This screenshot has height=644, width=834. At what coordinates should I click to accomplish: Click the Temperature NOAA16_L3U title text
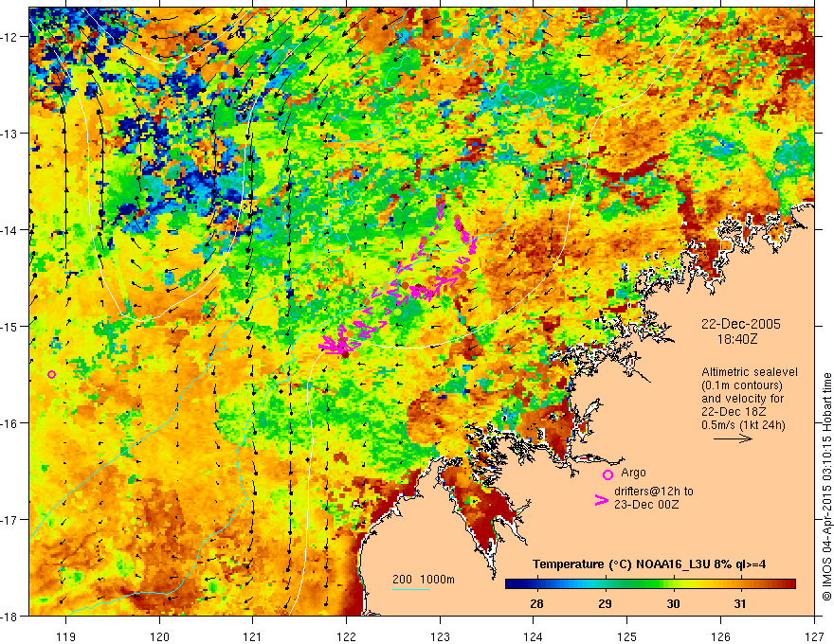tap(649, 564)
